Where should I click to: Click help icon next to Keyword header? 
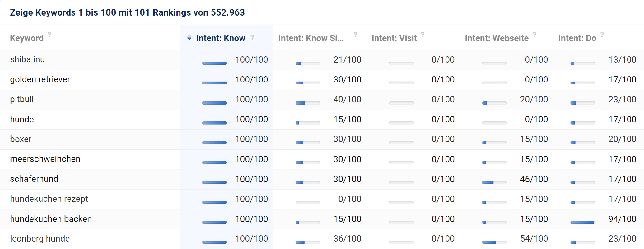click(49, 35)
